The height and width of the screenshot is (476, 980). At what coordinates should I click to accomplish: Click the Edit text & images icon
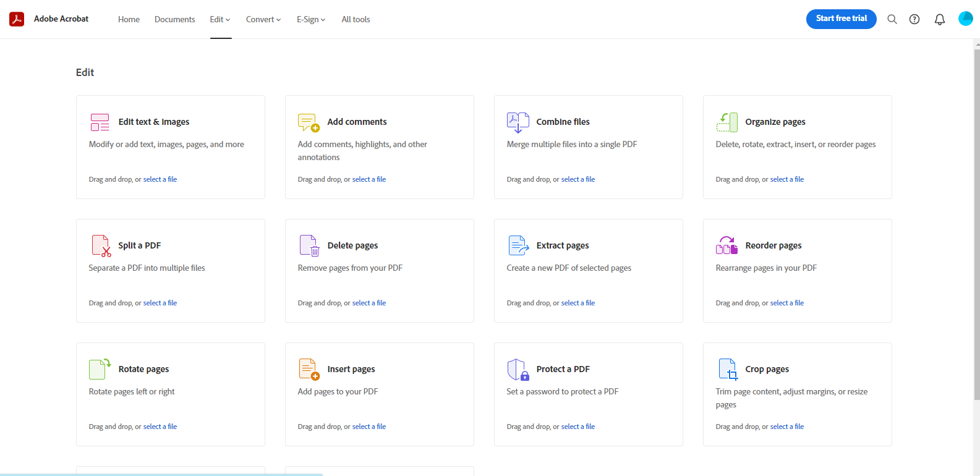click(x=100, y=122)
